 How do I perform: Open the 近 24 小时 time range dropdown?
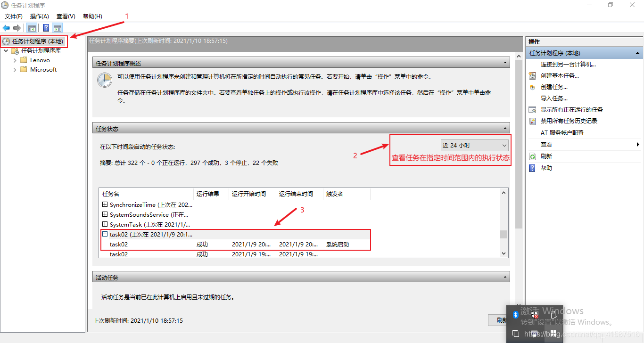tap(474, 146)
